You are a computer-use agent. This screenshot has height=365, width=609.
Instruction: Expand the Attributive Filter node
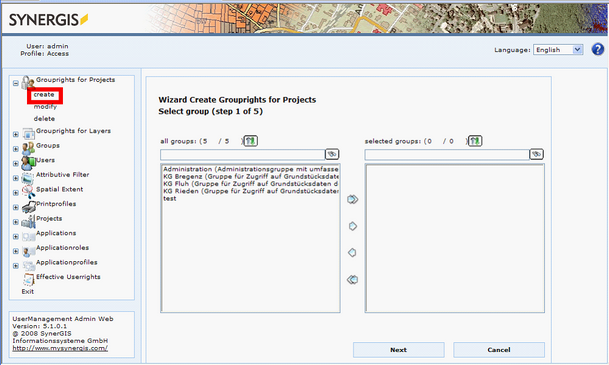(x=16, y=178)
